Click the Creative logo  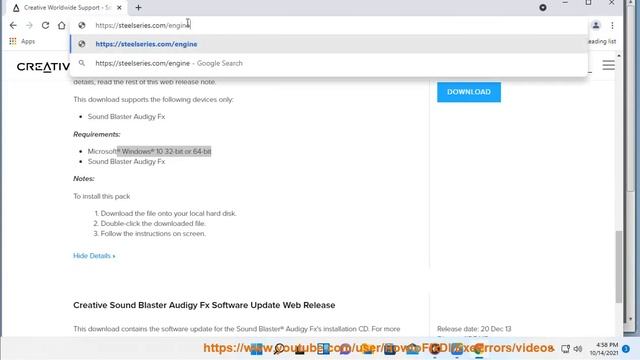(43, 67)
